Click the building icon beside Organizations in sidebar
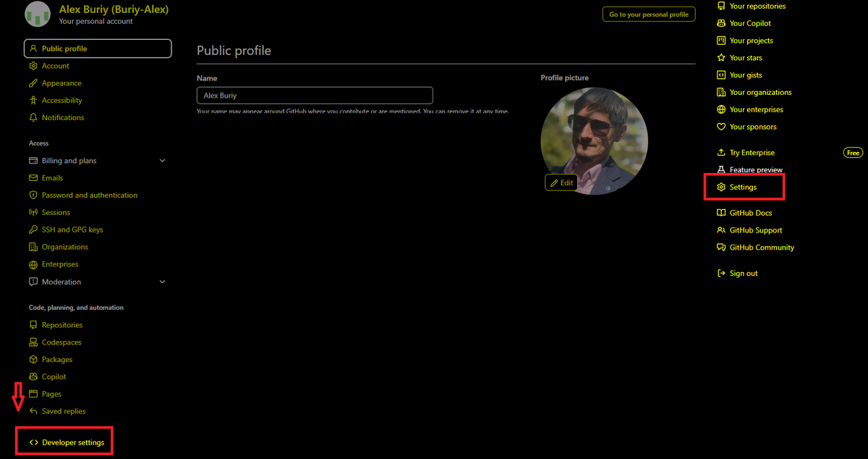 [33, 247]
